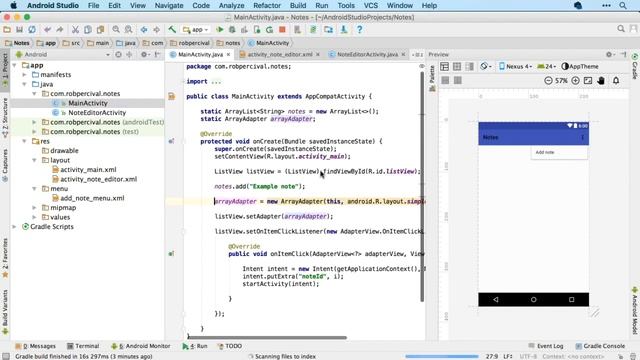Open the app run configuration dropdown
Image resolution: width=640 pixels, height=360 pixels.
tap(196, 30)
